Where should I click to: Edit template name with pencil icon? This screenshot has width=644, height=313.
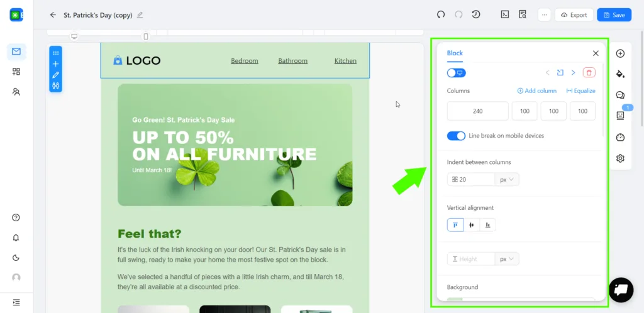tap(140, 14)
